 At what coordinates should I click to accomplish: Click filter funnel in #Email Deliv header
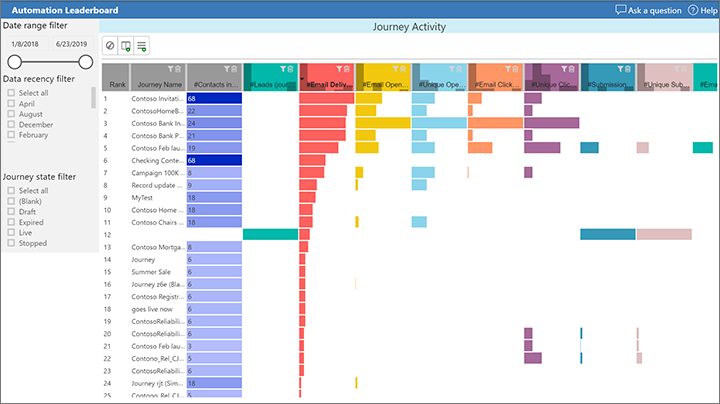point(339,69)
